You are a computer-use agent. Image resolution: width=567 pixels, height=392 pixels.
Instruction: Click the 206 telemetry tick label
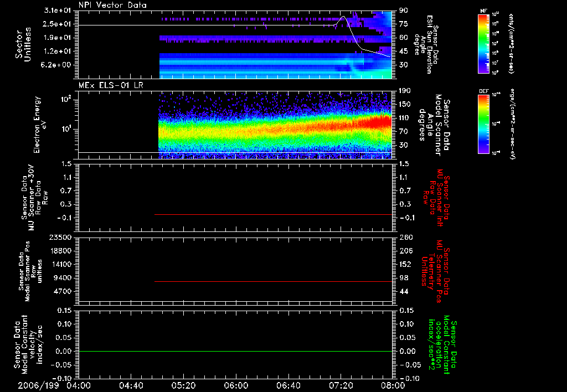(x=405, y=251)
